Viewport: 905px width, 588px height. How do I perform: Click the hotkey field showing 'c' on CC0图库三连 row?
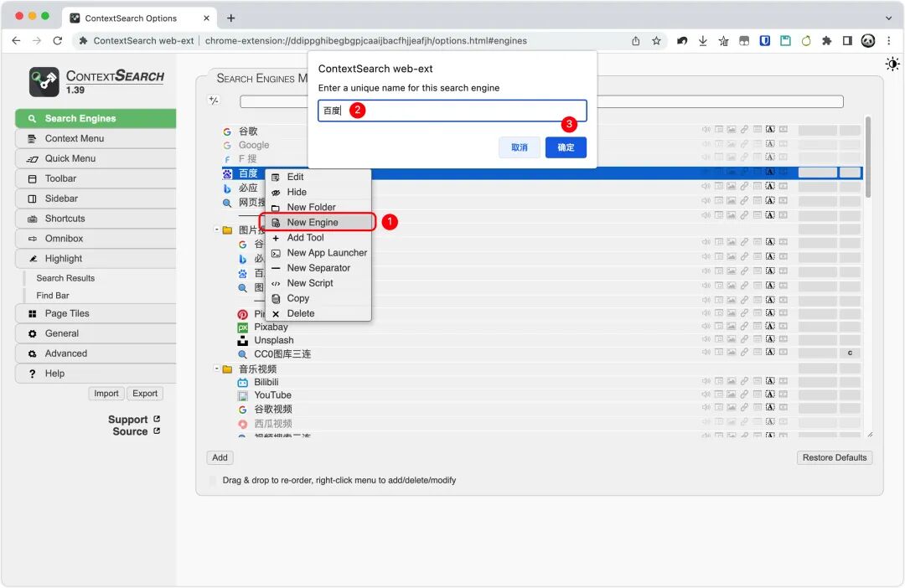pos(851,353)
